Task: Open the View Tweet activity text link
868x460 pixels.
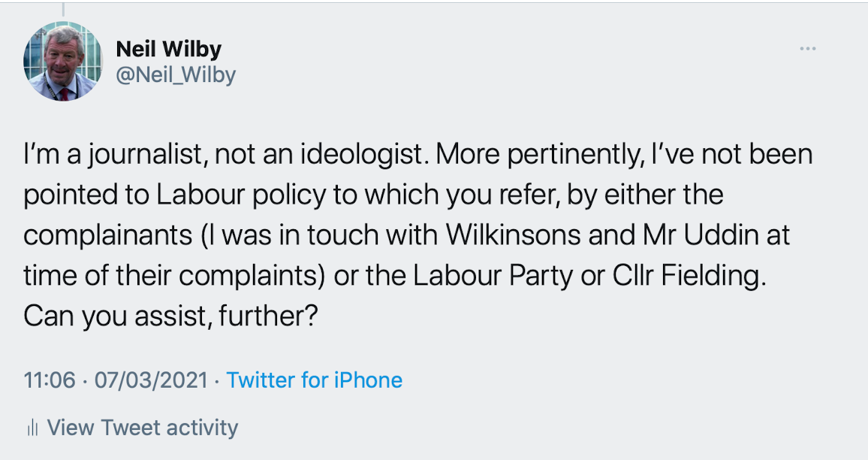Action: [x=142, y=428]
